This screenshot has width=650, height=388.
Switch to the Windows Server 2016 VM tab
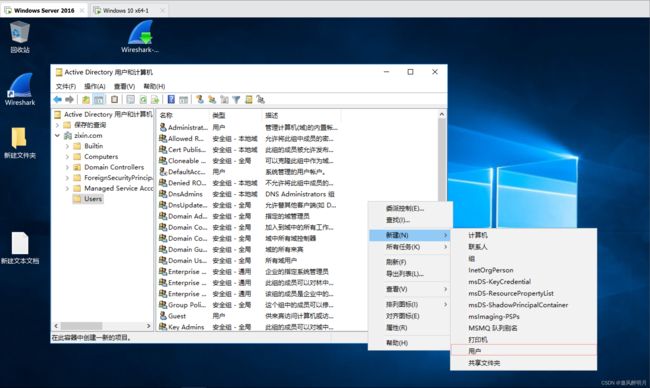pos(44,10)
